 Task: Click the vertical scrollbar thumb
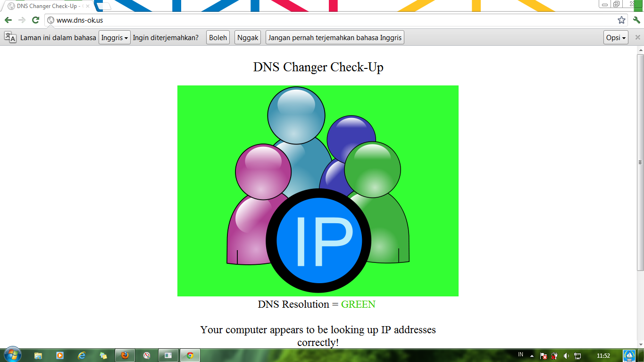(640, 162)
